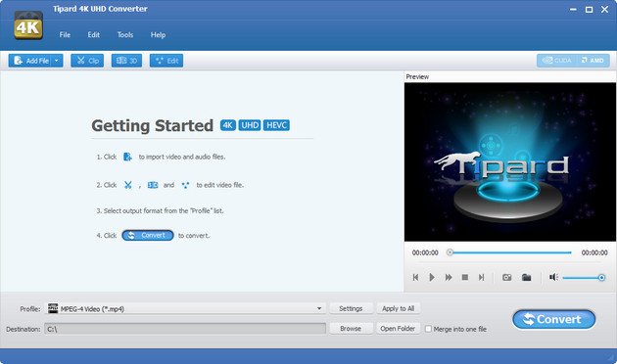
Task: Click the Getting Started heading
Action: click(152, 126)
